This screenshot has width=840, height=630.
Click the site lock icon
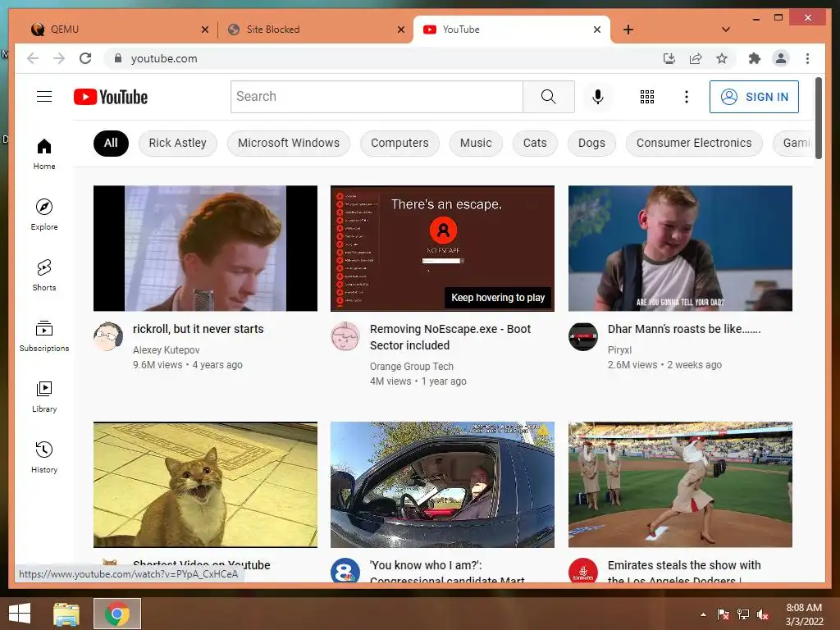coord(118,58)
